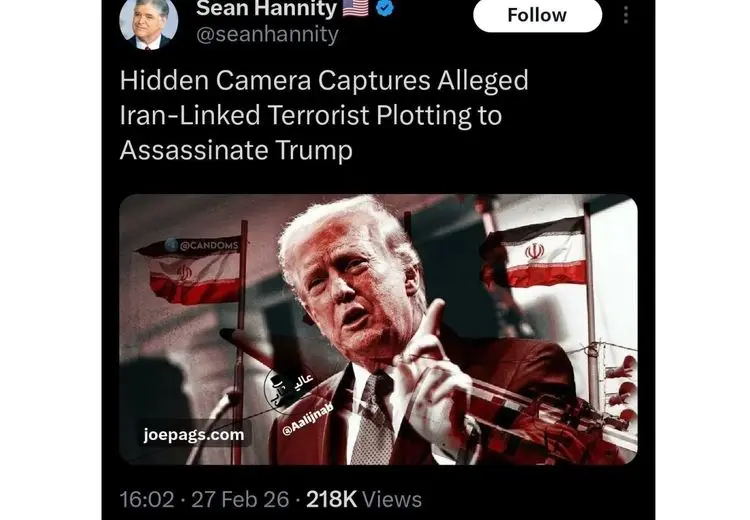
Task: Click the Follow button
Action: coord(537,15)
